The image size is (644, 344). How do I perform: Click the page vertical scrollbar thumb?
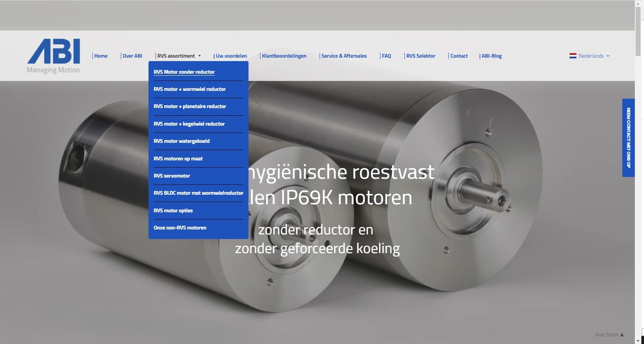pyautogui.click(x=638, y=31)
